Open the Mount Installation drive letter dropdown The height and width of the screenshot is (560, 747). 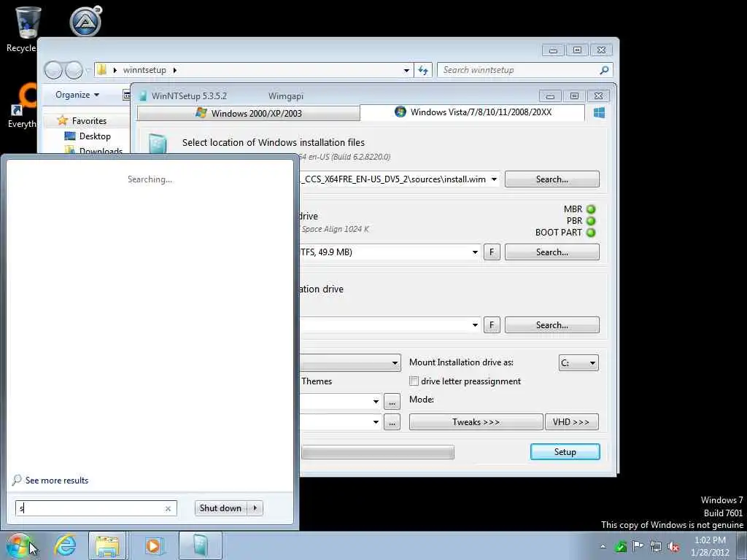click(x=578, y=363)
